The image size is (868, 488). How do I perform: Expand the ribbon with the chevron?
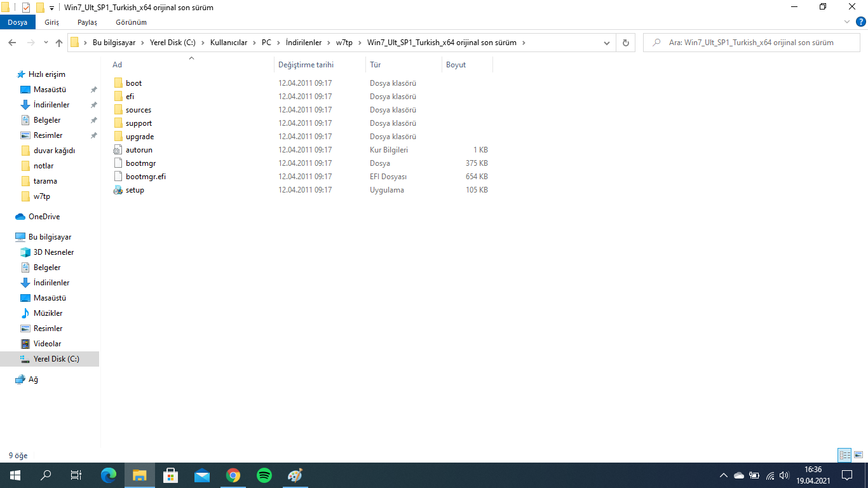(x=846, y=22)
